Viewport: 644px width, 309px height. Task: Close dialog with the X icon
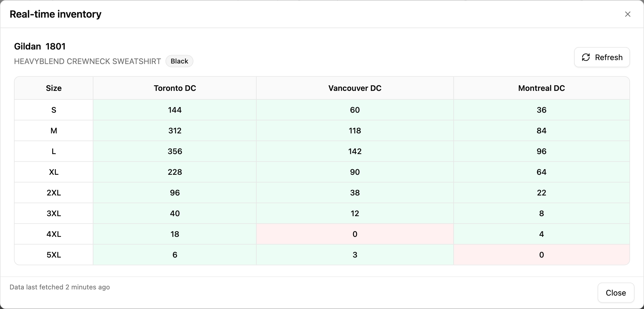(628, 14)
